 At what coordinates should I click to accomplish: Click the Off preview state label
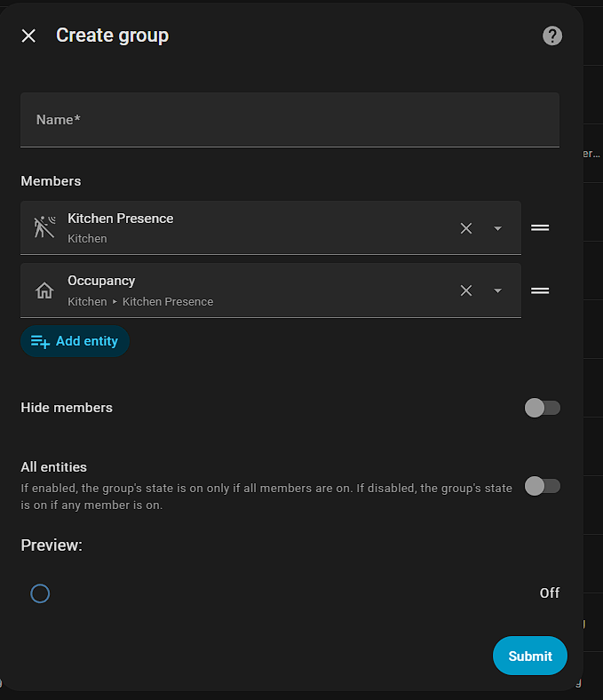550,593
